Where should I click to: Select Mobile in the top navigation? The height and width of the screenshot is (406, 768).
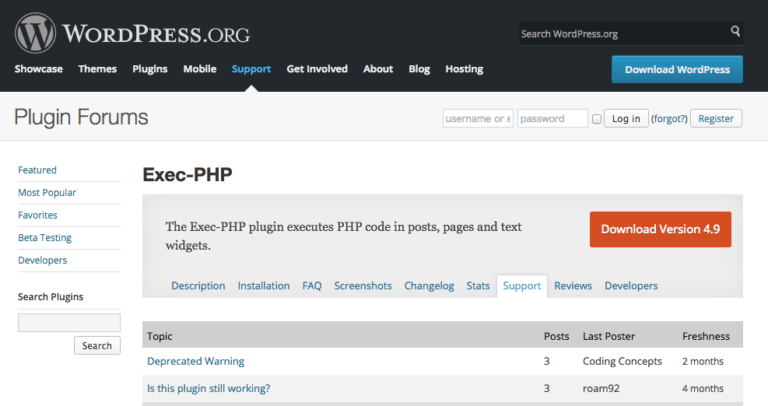pos(200,69)
